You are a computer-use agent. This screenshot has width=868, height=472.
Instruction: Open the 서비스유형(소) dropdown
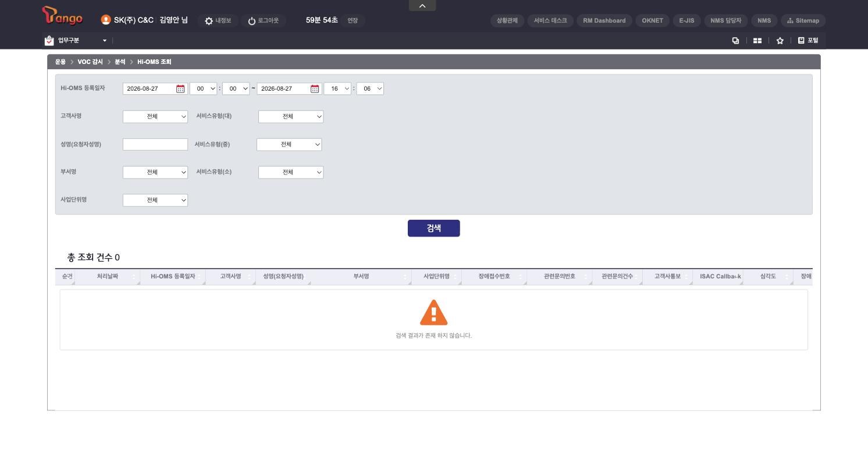[x=291, y=173]
